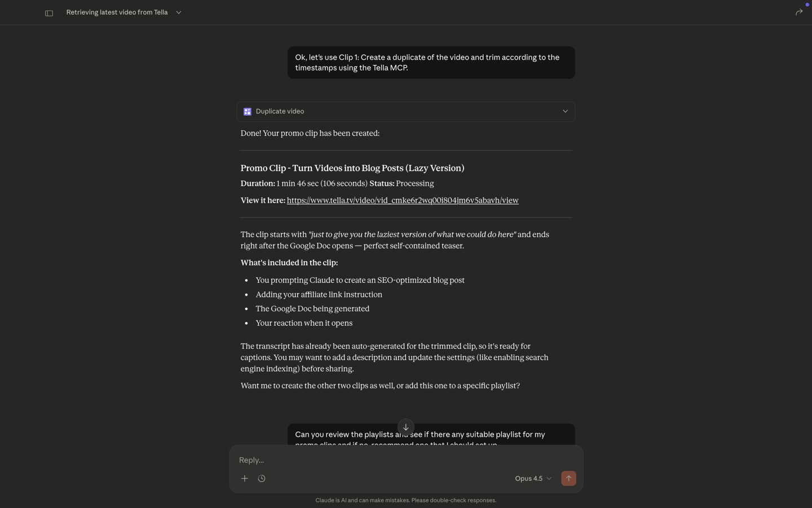Image resolution: width=812 pixels, height=508 pixels.
Task: Click the chat title "Retrieving latest video from Tella"
Action: (x=117, y=12)
